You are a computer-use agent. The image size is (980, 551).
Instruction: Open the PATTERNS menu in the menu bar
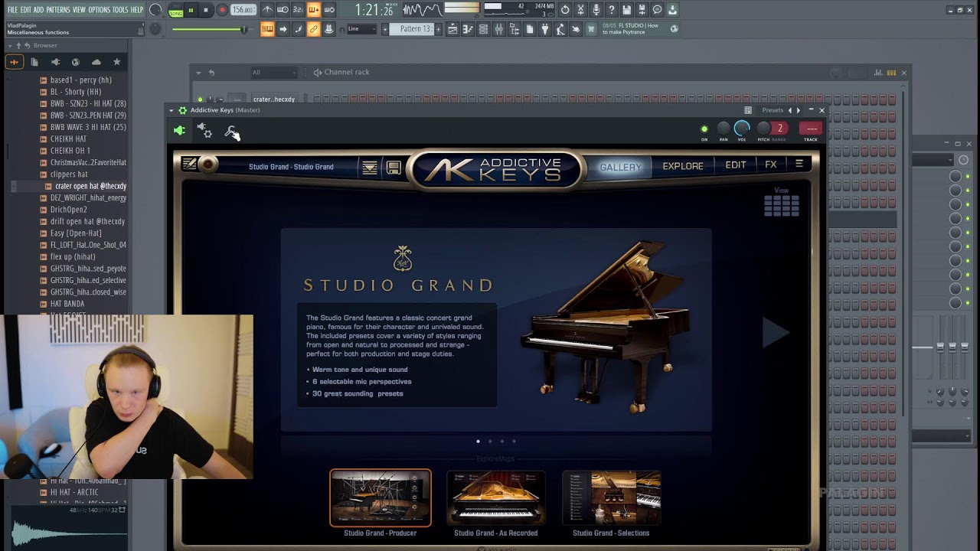pyautogui.click(x=57, y=10)
